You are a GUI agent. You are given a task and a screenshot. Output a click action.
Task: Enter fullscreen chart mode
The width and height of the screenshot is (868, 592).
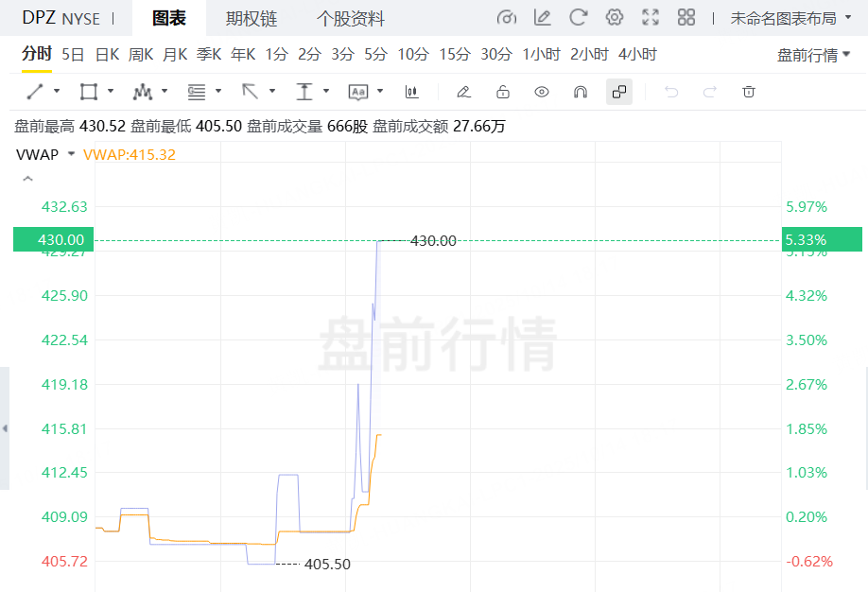tap(651, 17)
